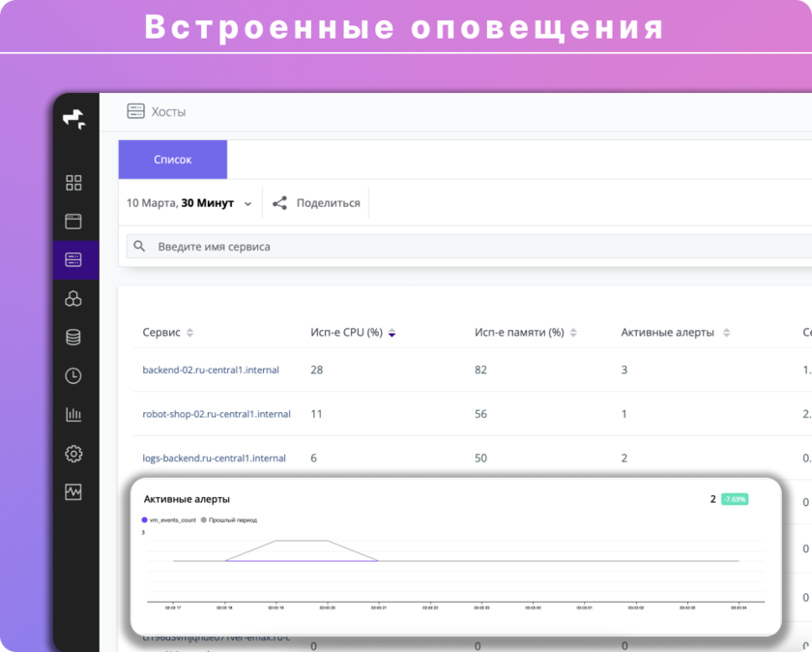Open the clock icon in sidebar

pos(73,376)
